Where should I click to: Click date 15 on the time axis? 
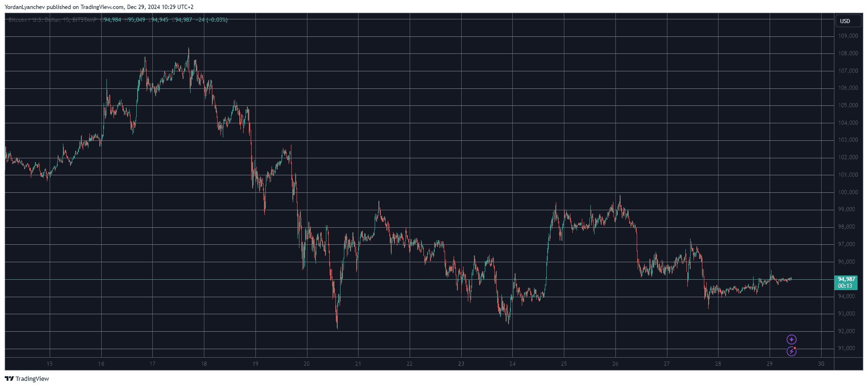[x=50, y=364]
